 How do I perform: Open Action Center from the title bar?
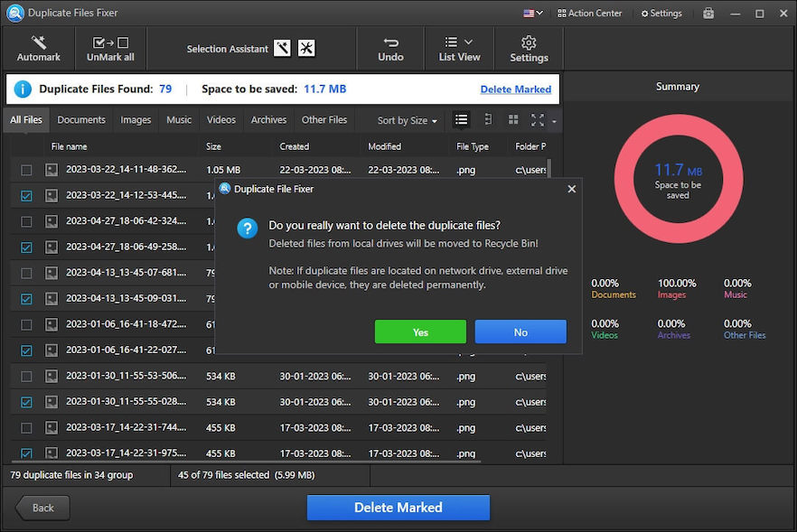(589, 14)
